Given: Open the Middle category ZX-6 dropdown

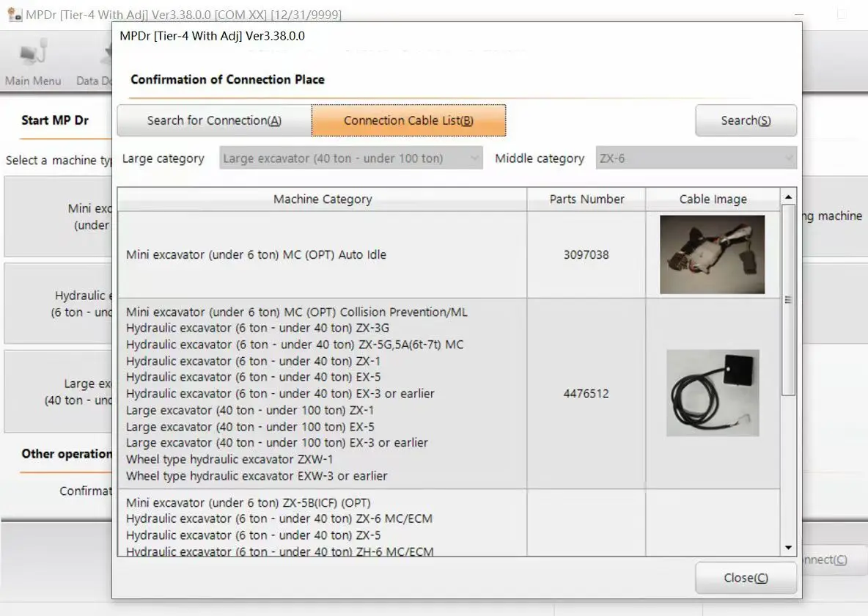Looking at the screenshot, I should [x=696, y=158].
